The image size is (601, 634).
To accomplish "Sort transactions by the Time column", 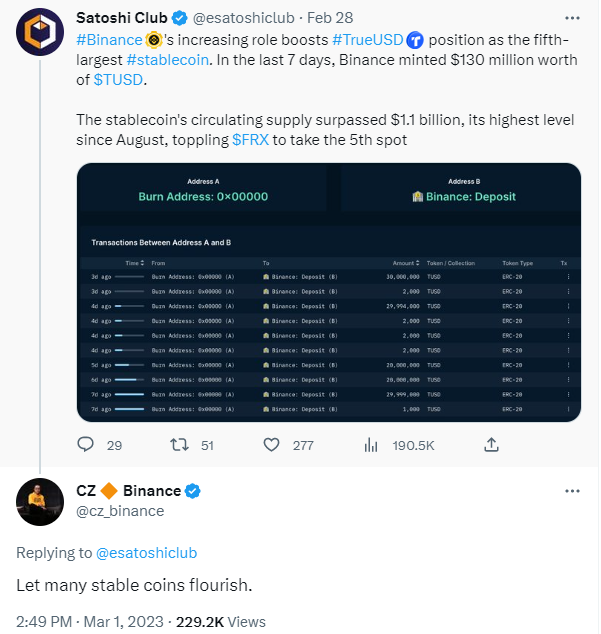I will coord(135,263).
